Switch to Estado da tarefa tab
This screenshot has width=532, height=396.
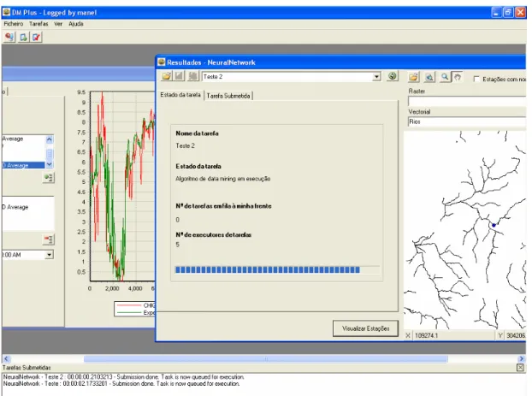180,95
